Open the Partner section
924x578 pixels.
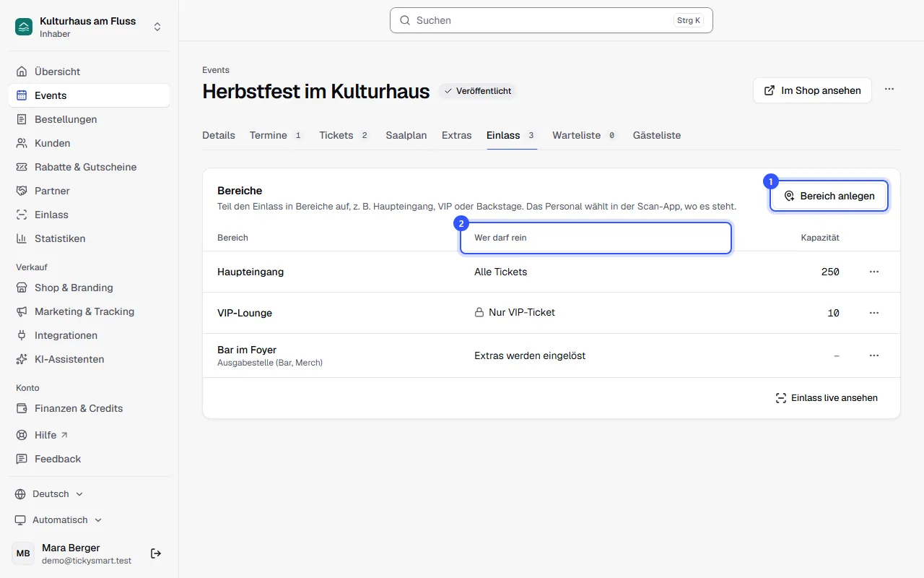pos(90,191)
